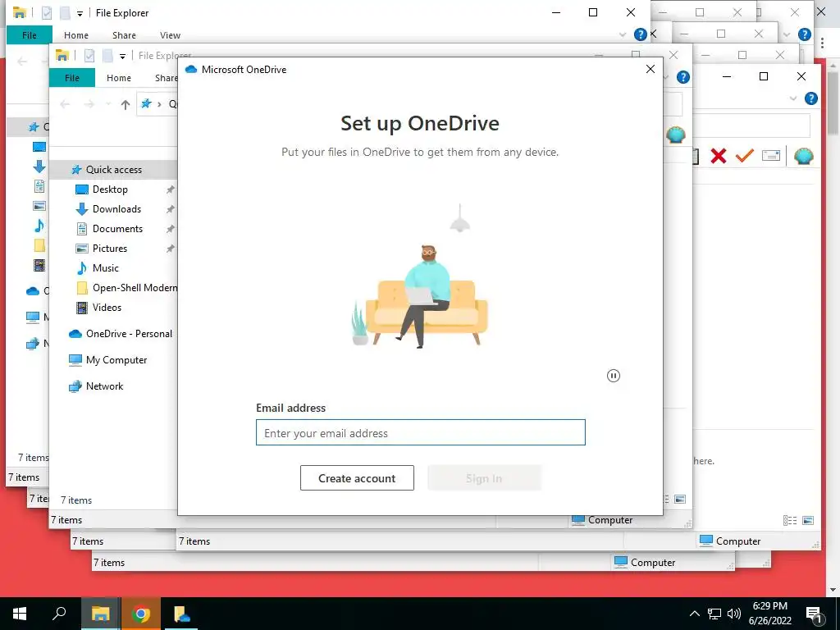Click music note icon in rearmost window sidebar
The width and height of the screenshot is (840, 630).
39,226
